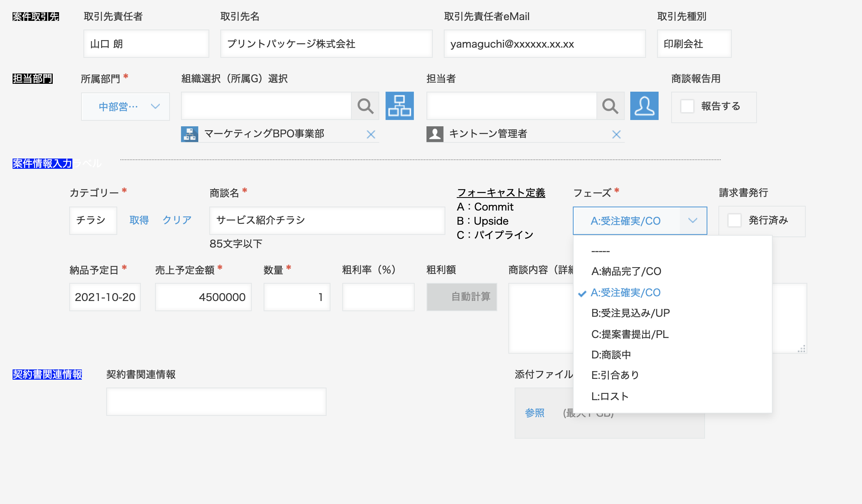The height and width of the screenshot is (504, 862).
Task: Open the organization tree selector icon
Action: point(399,106)
